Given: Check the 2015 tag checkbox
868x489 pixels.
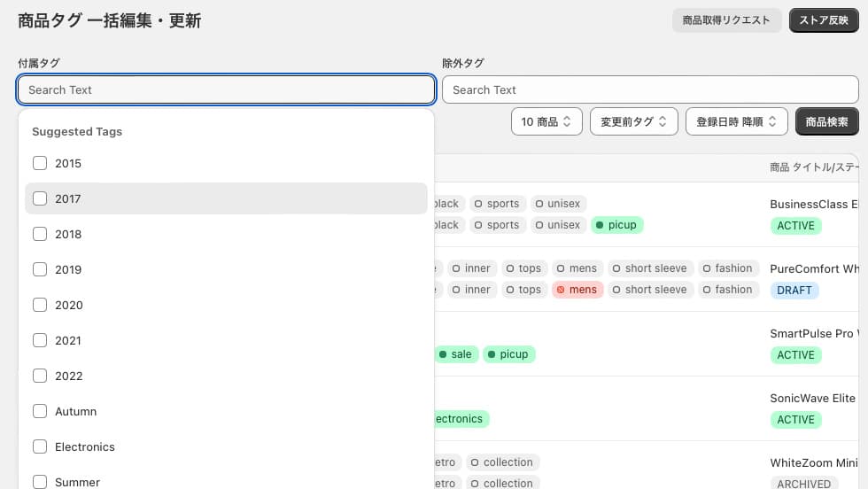Looking at the screenshot, I should 40,163.
